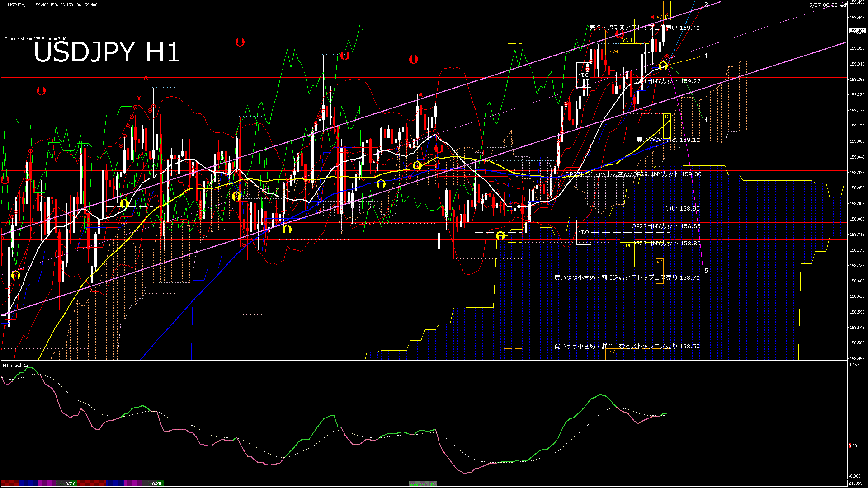The width and height of the screenshot is (868, 488).
Task: Select the LWL orange box label
Action: click(x=612, y=352)
